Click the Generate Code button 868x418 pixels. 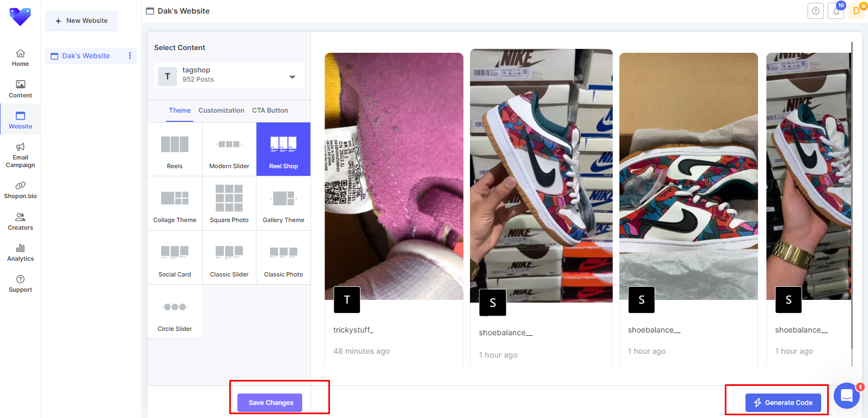(x=783, y=403)
